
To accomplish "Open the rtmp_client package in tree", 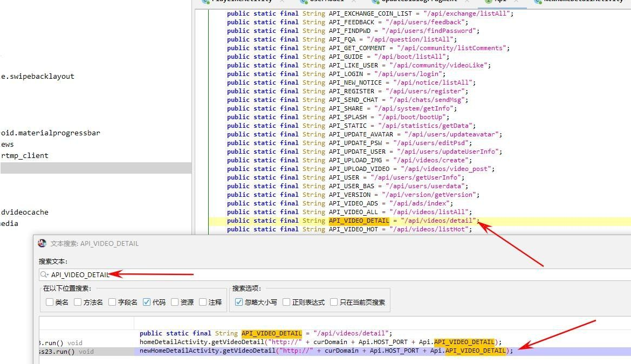I will point(24,155).
